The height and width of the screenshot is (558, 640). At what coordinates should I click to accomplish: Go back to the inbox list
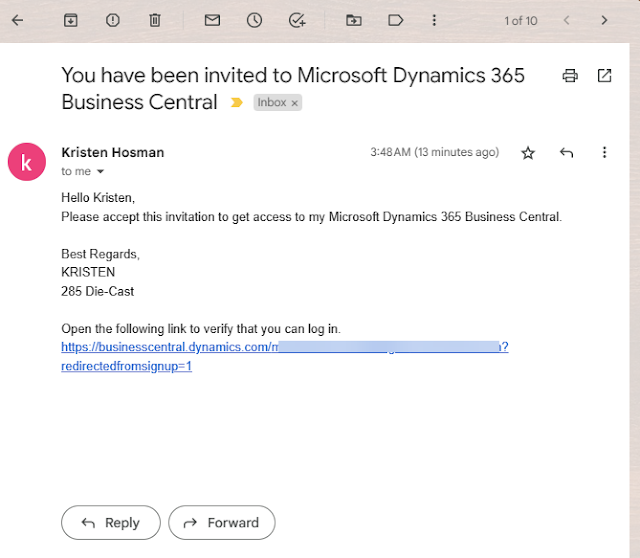[17, 20]
